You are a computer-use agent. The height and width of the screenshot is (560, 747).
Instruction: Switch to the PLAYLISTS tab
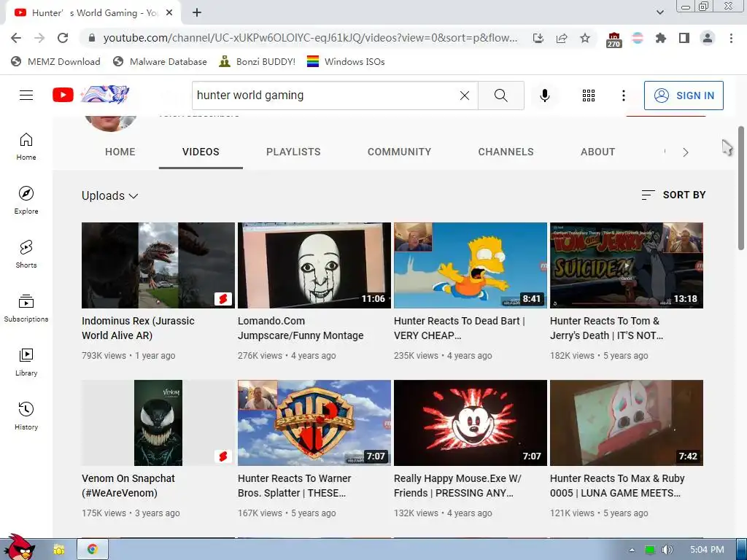click(x=293, y=152)
